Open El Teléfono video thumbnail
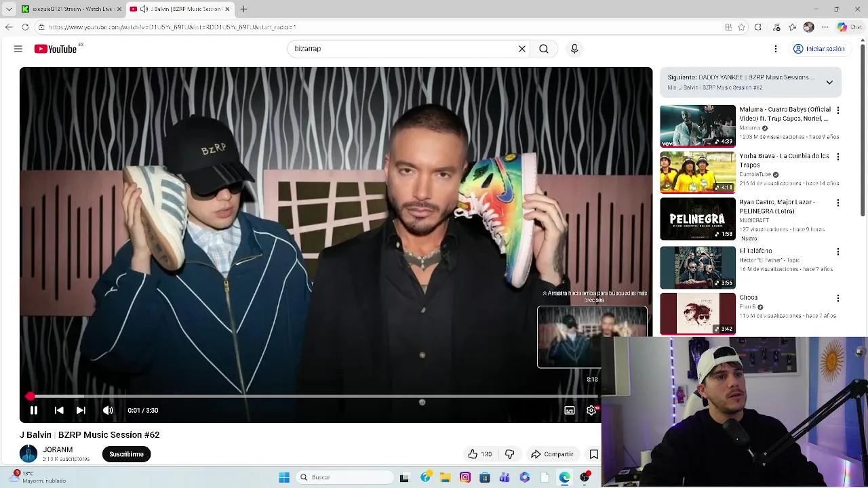 pos(698,267)
